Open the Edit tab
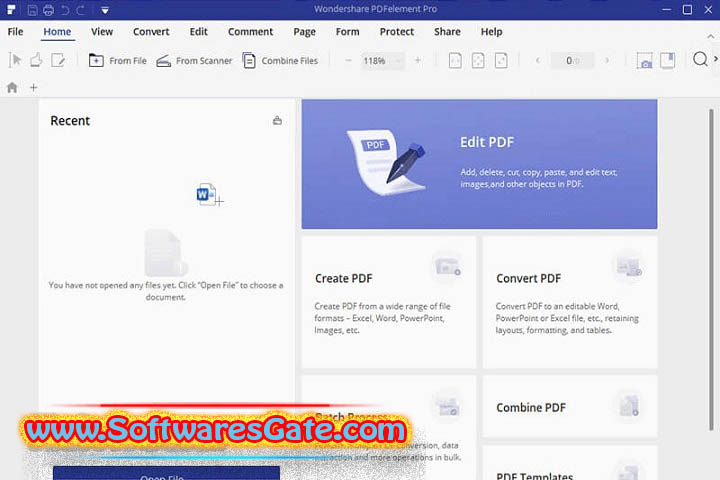Screen dimensions: 720x480 pos(199,32)
